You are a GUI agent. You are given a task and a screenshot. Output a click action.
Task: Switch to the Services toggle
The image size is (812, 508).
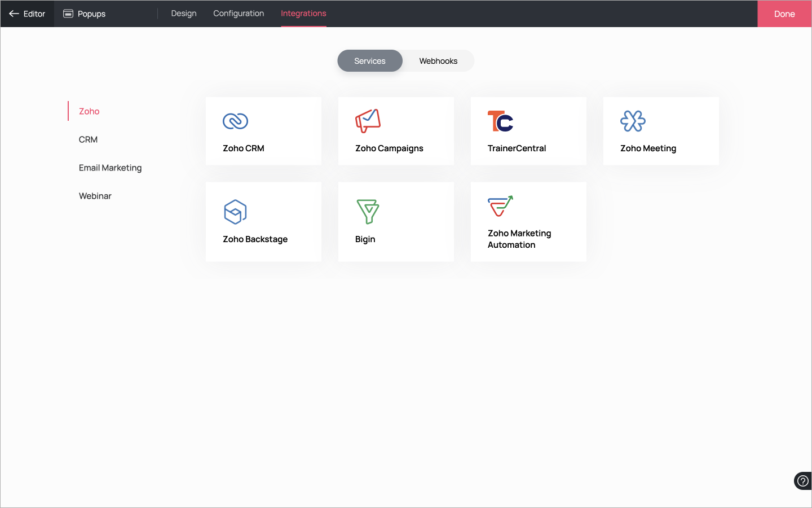click(x=370, y=61)
